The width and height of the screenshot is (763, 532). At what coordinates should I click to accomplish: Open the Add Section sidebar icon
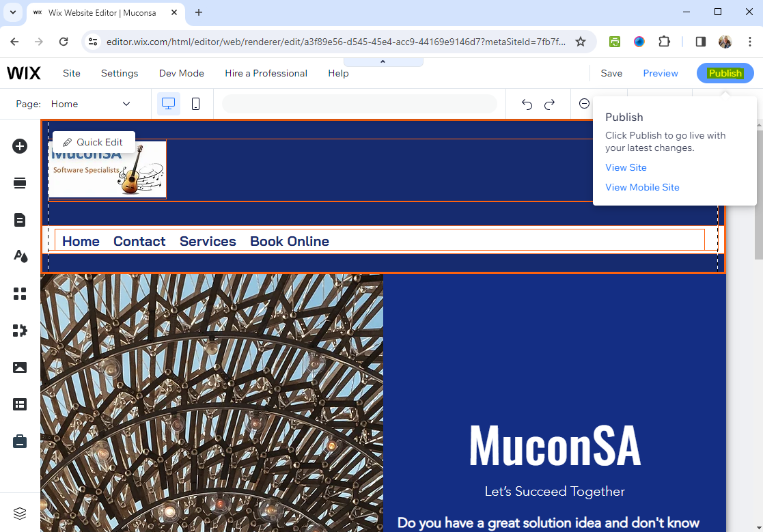(x=20, y=183)
